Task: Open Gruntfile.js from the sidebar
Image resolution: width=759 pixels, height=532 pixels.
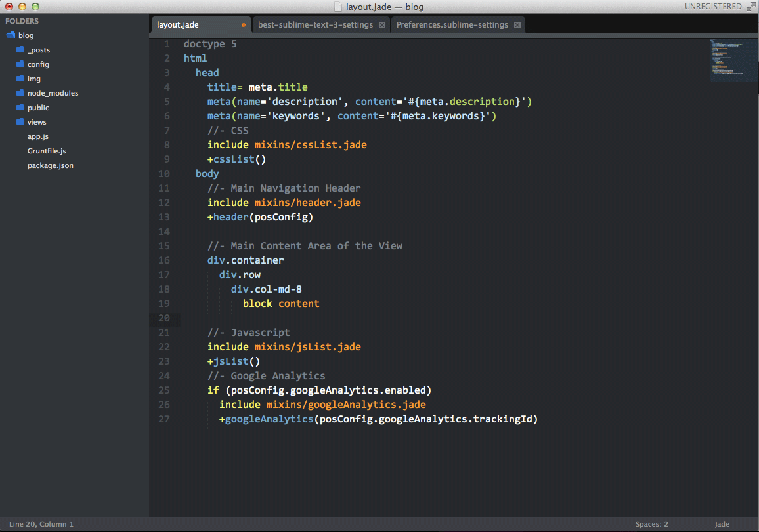Action: pos(47,151)
